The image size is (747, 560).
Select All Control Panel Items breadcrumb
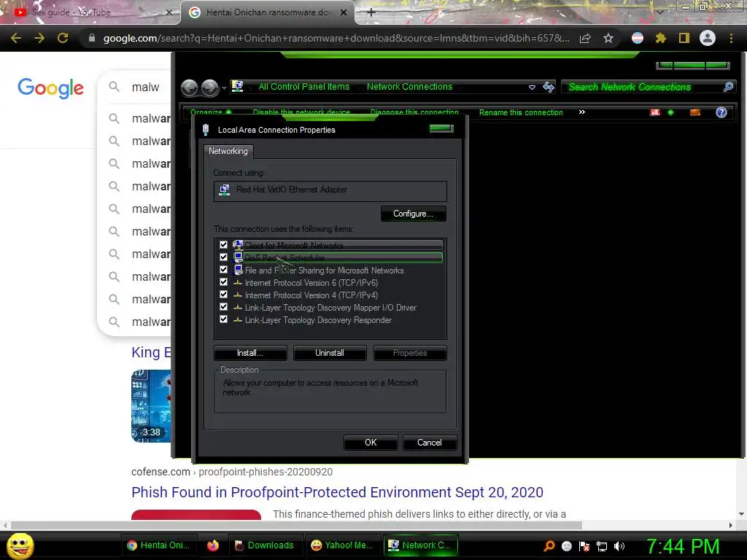coord(304,87)
